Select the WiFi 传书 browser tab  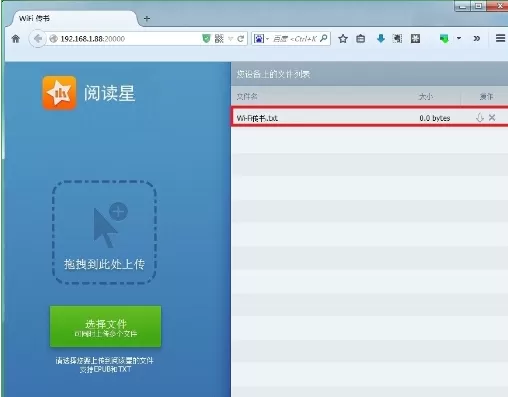point(73,19)
